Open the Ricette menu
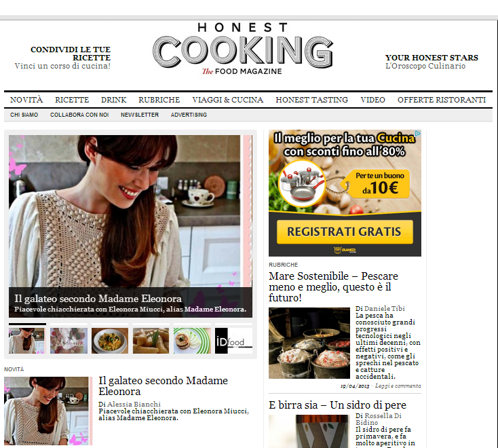The image size is (498, 448). tap(72, 100)
